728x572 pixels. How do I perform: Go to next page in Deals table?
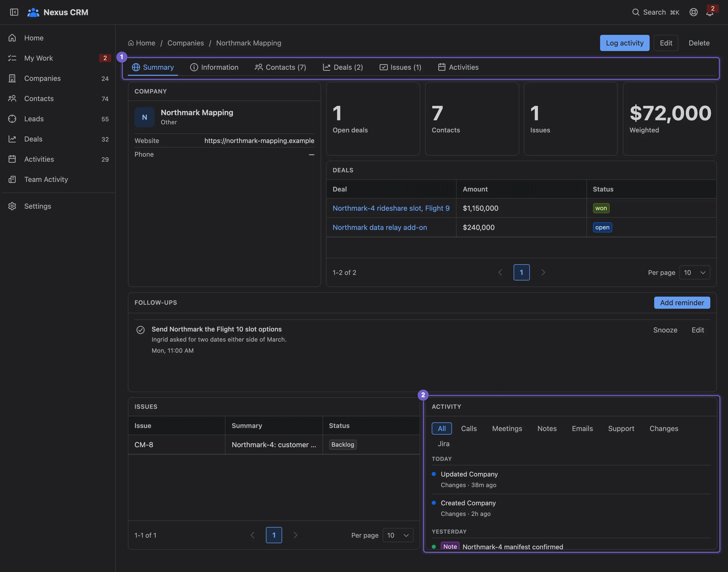pos(543,273)
